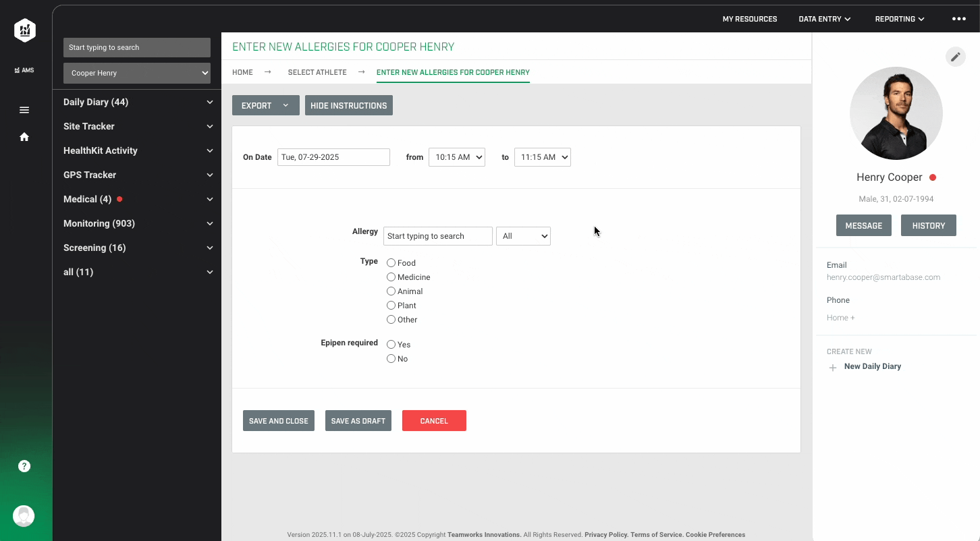Screen dimensions: 980x541
Task: Click the pencil icon to edit the profile photo
Action: [x=956, y=57]
